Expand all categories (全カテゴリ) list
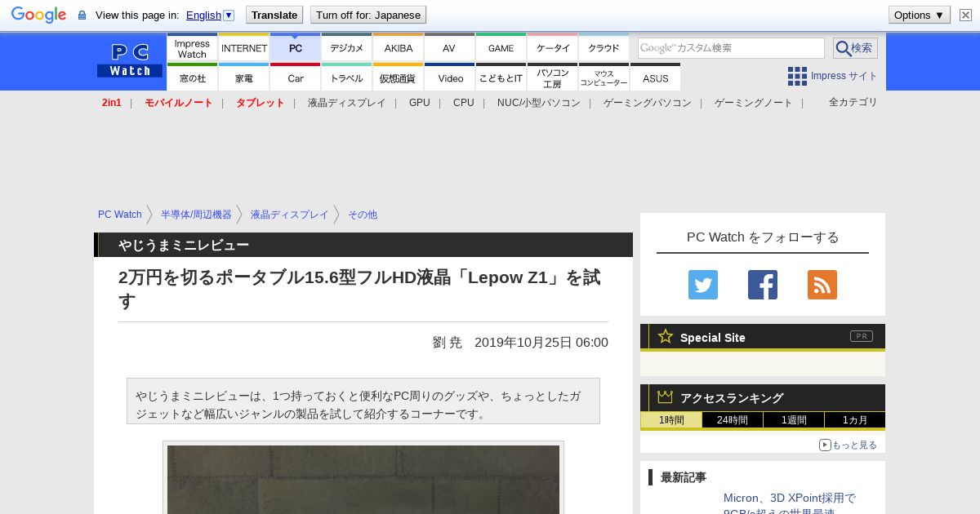Screen dimensions: 980x514 853,102
